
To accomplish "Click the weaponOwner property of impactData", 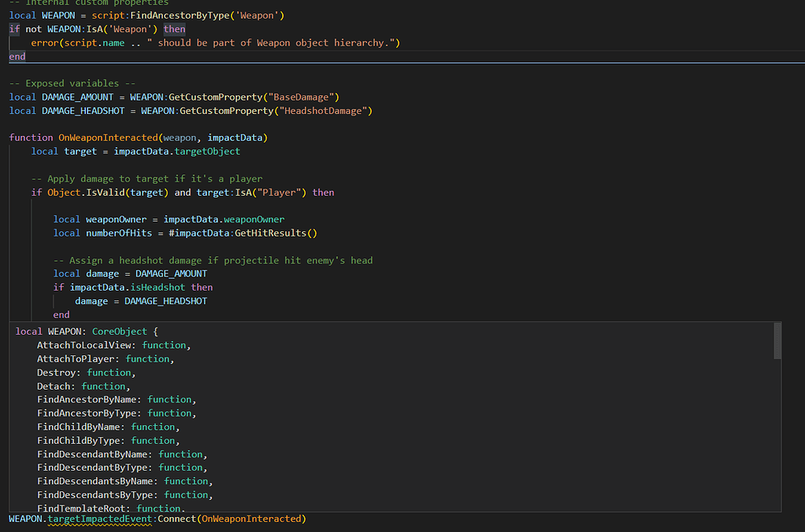I will tap(254, 219).
